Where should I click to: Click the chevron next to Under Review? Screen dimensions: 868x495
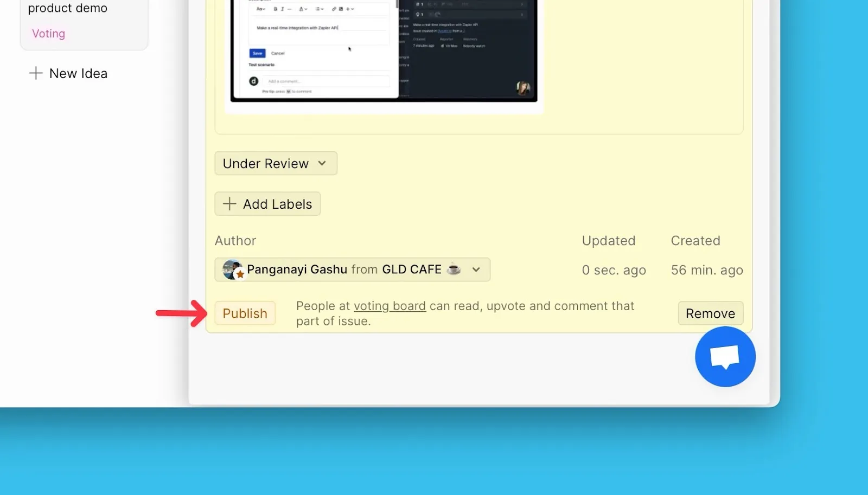coord(322,163)
